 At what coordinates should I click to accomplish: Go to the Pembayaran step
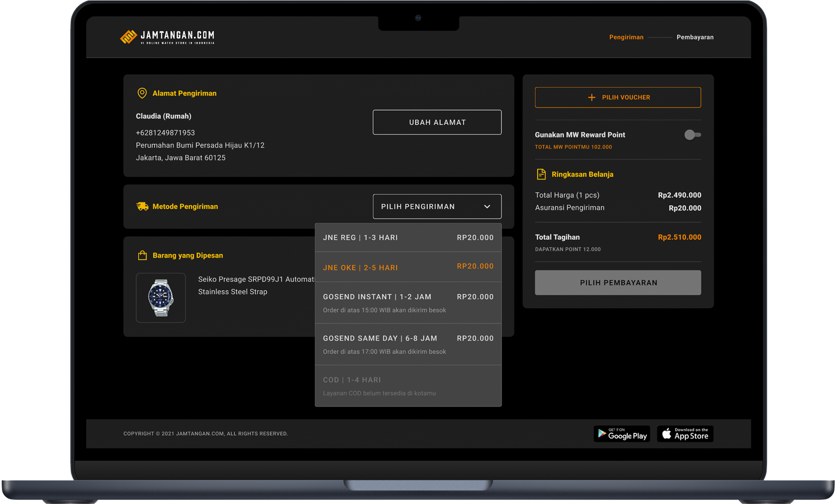pyautogui.click(x=695, y=37)
